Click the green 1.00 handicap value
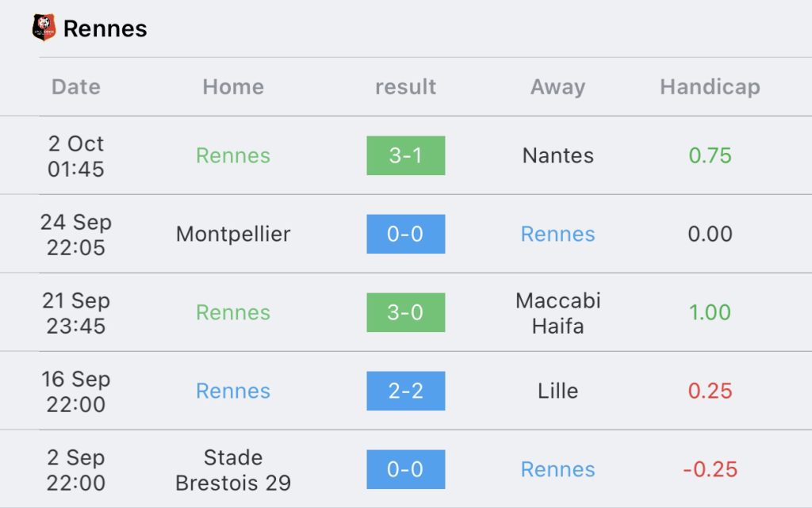The width and height of the screenshot is (812, 508). [710, 312]
